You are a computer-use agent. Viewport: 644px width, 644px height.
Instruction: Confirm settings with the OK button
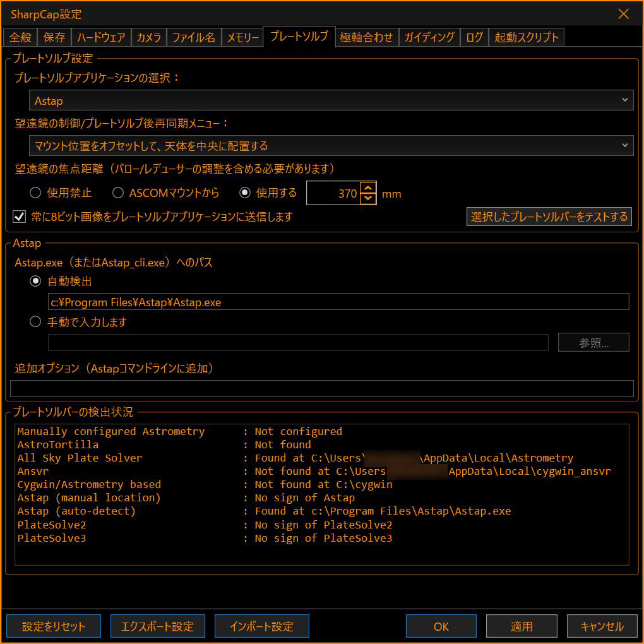tap(441, 626)
